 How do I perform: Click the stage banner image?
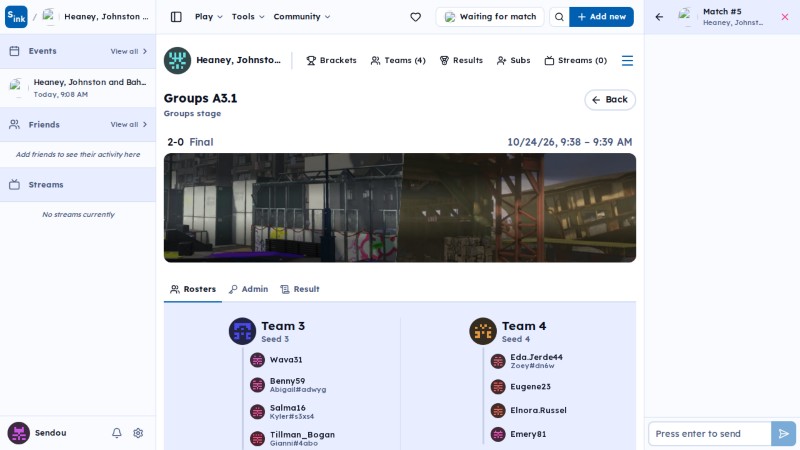[x=399, y=208]
